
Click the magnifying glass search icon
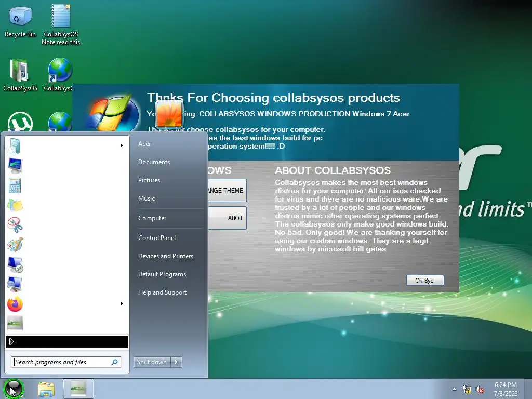click(115, 362)
